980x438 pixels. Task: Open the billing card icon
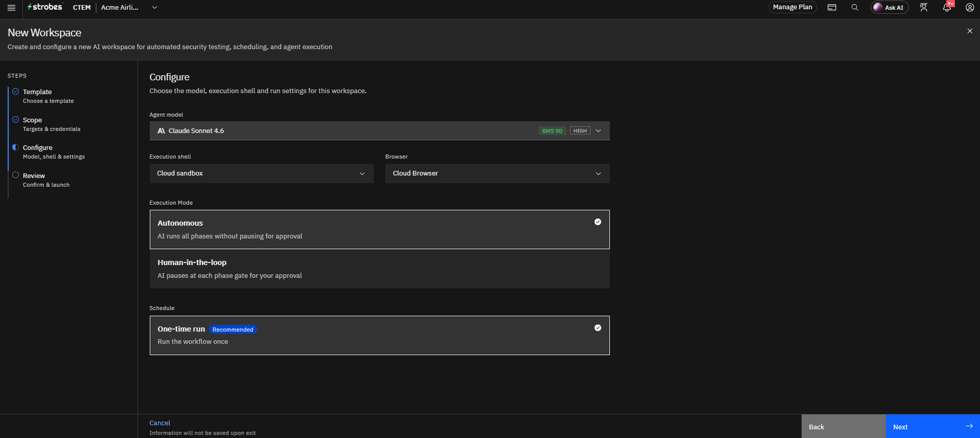point(832,8)
